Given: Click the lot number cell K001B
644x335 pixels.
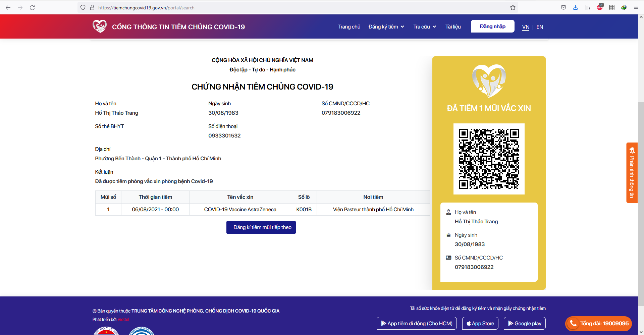Looking at the screenshot, I should coord(304,210).
